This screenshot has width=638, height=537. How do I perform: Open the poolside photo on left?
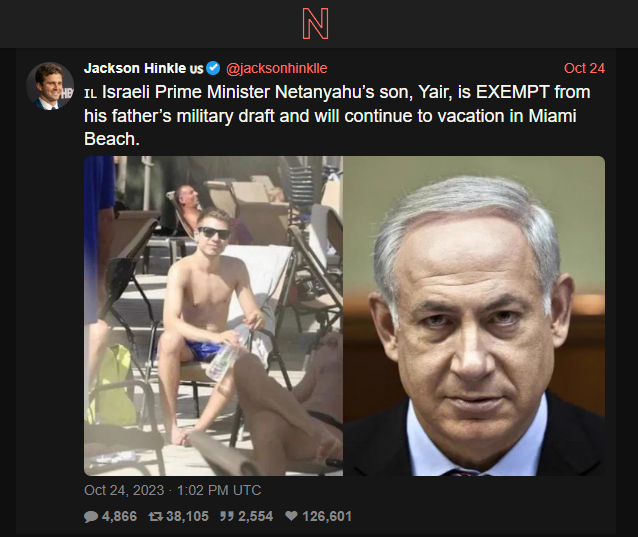213,316
